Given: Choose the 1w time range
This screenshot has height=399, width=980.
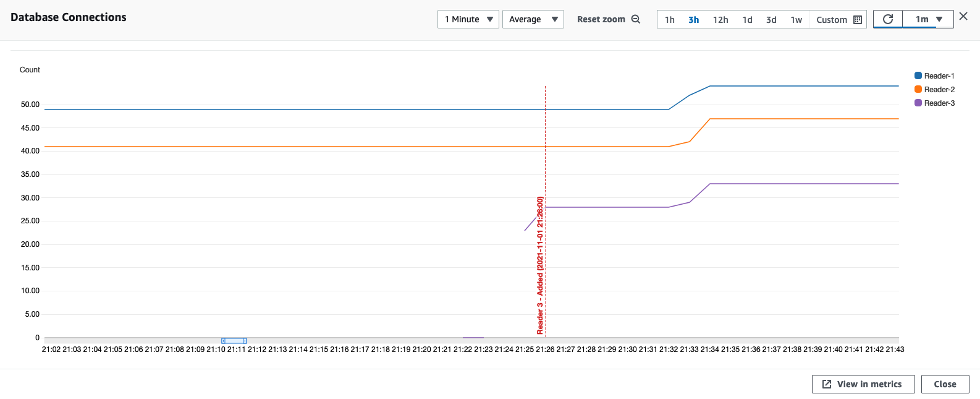Looking at the screenshot, I should [796, 20].
